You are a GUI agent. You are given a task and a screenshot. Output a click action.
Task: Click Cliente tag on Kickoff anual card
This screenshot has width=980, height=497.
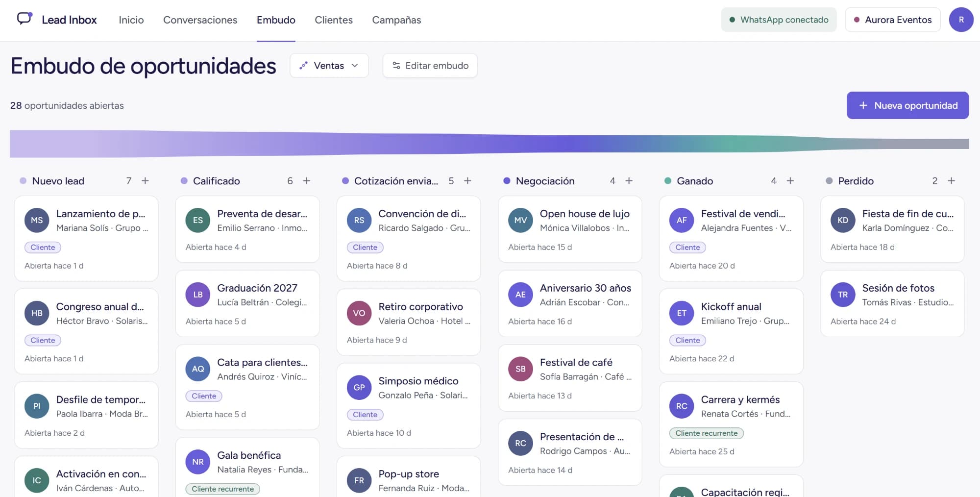[687, 340]
